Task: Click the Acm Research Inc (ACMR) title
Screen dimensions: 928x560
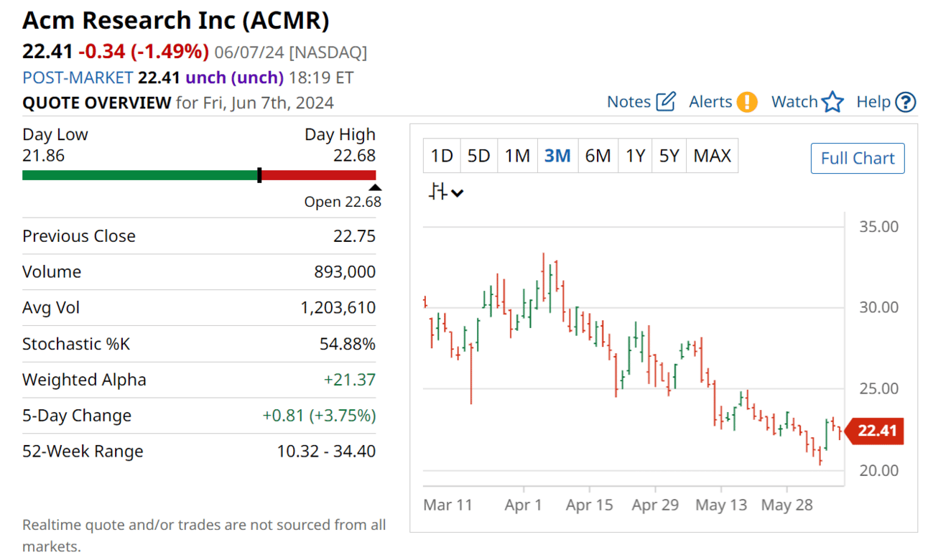Action: pyautogui.click(x=176, y=21)
